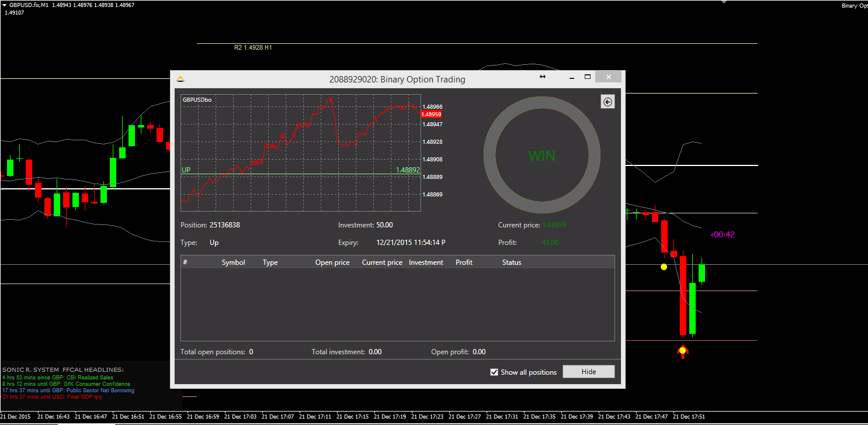Click the back arrow icon in trading dialog
This screenshot has height=425, width=868.
(607, 102)
